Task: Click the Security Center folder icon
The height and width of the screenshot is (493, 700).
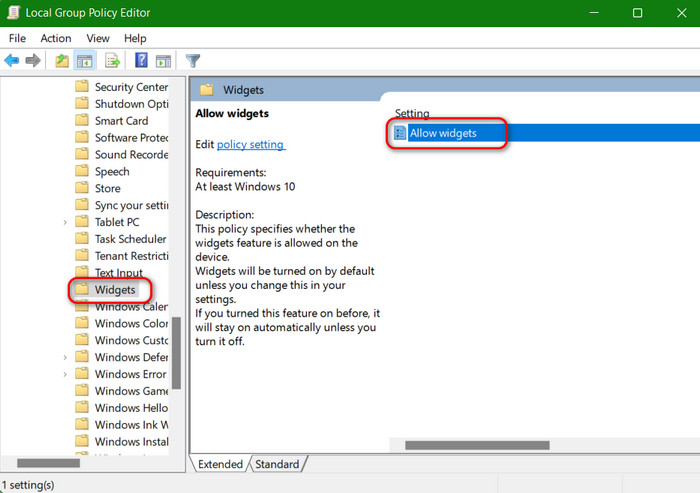Action: click(82, 86)
